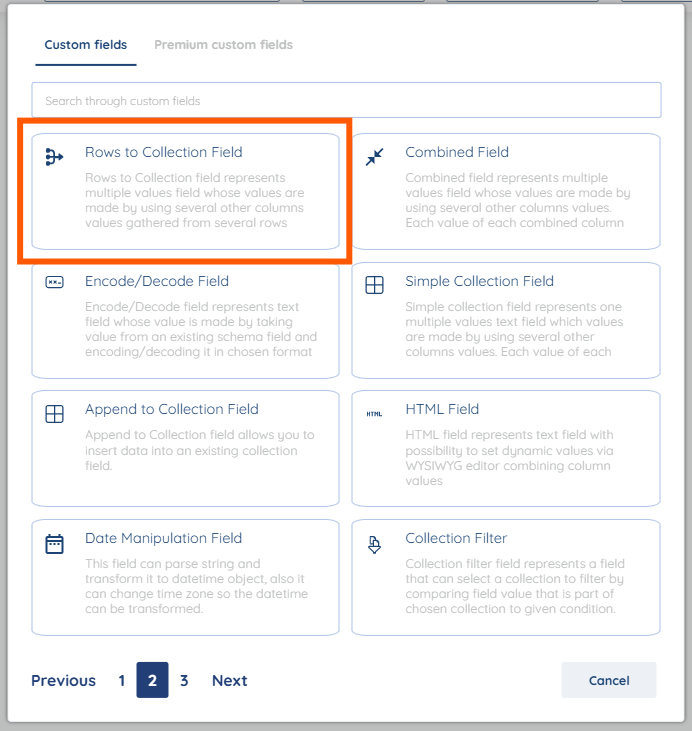Click the Rows to Collection description text
Viewport: 692px width, 731px height.
point(194,200)
